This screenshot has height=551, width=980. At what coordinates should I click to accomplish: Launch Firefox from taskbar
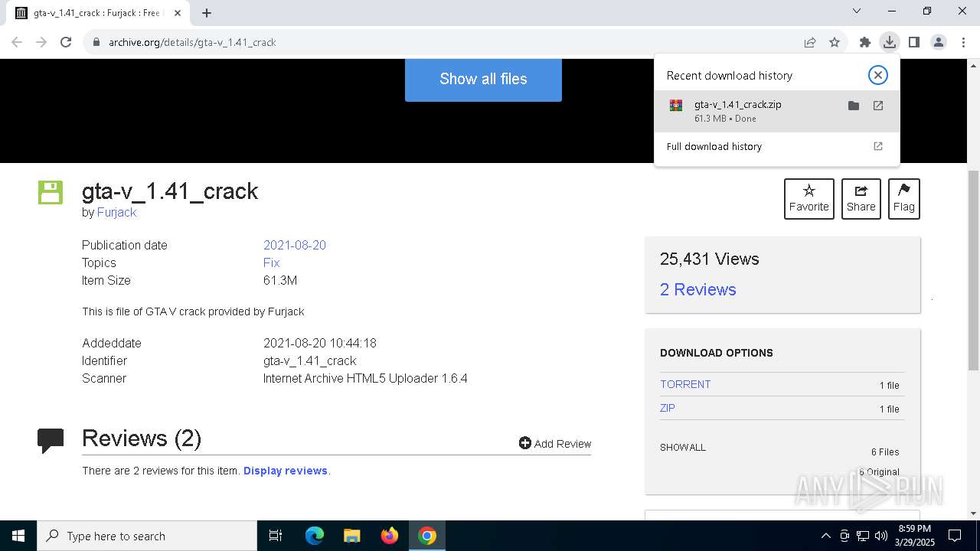pos(390,536)
